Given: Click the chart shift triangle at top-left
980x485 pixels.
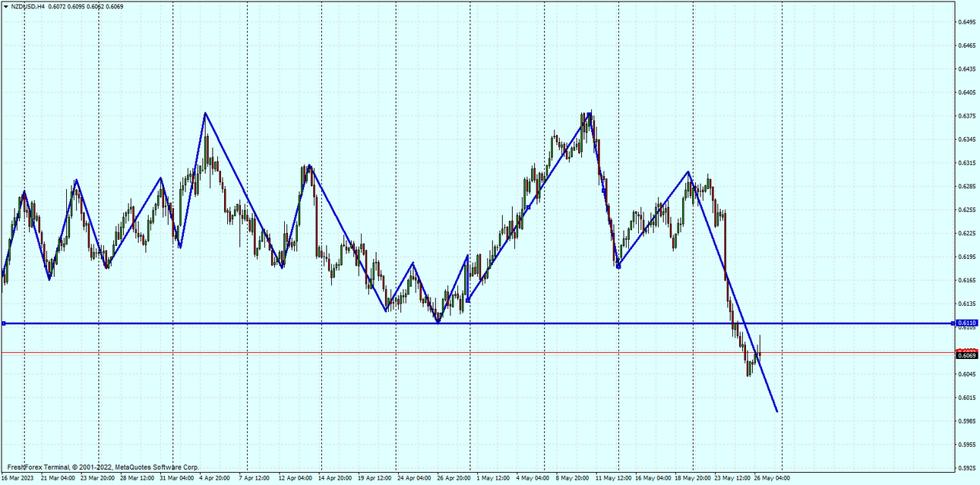Looking at the screenshot, I should [x=5, y=6].
